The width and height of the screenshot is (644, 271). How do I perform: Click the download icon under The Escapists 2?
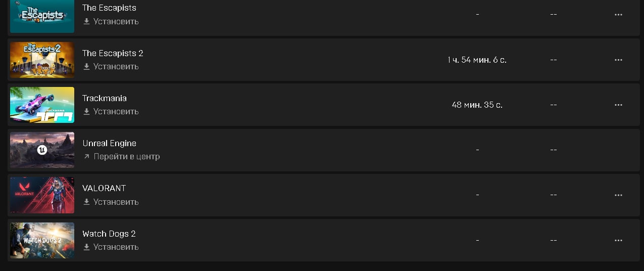(86, 67)
